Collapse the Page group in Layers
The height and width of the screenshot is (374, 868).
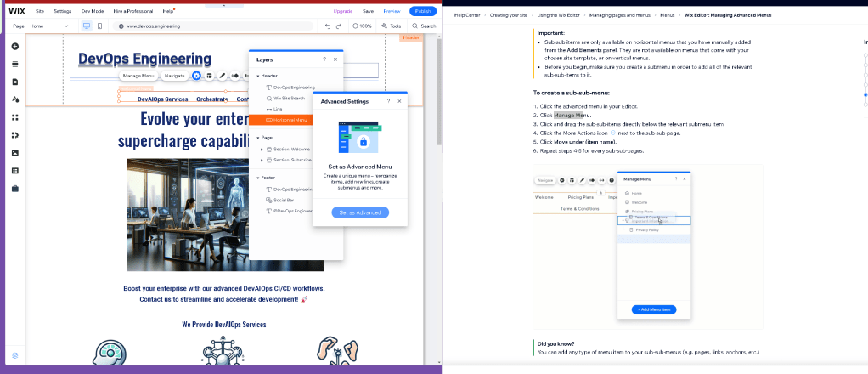tap(258, 138)
